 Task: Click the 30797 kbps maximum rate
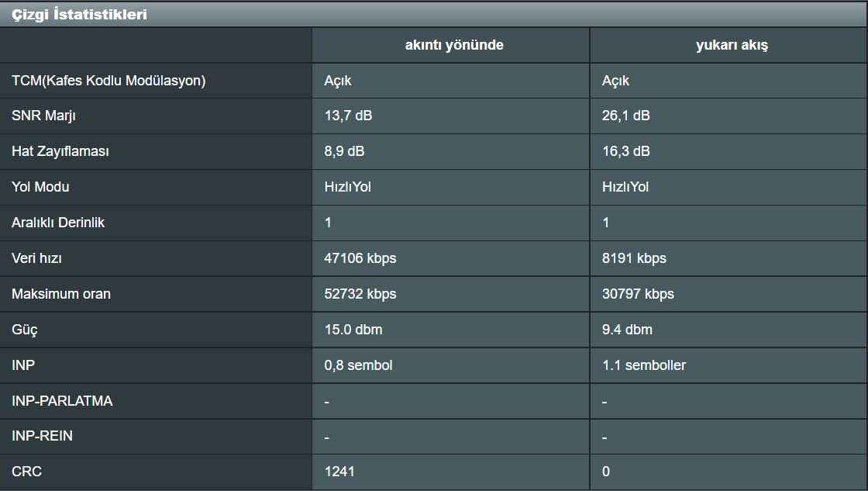click(638, 294)
